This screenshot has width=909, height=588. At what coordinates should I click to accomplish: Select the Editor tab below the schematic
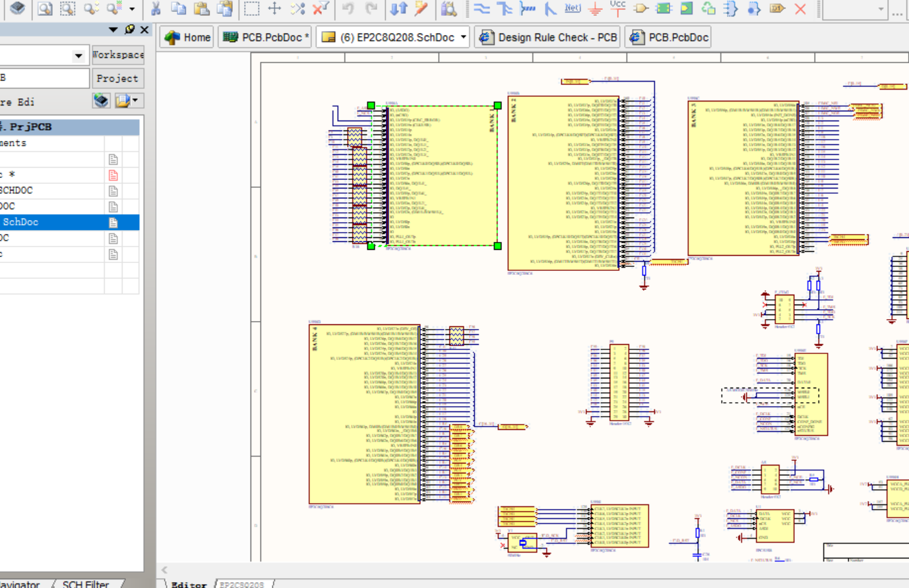(189, 584)
